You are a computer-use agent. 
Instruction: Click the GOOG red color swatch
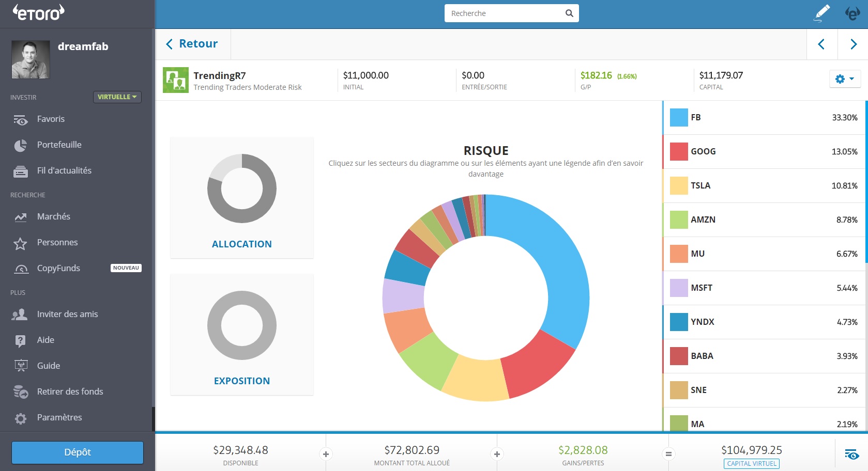point(679,152)
